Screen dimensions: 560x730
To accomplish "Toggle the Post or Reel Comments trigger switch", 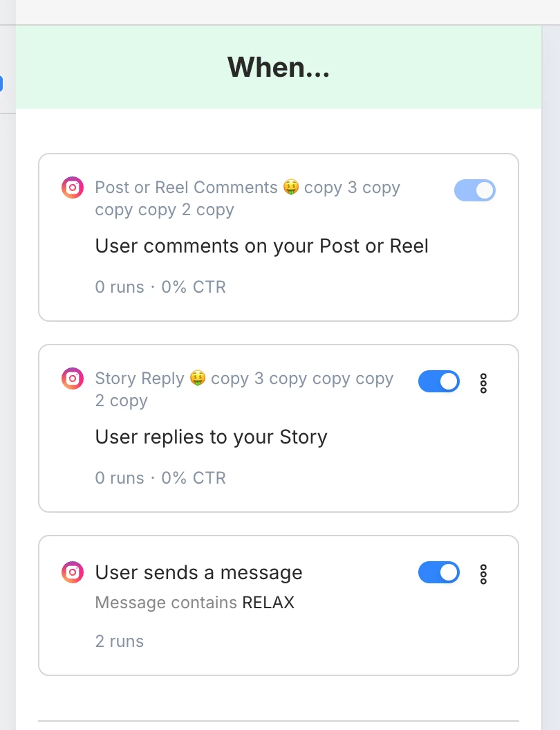I will tap(475, 190).
